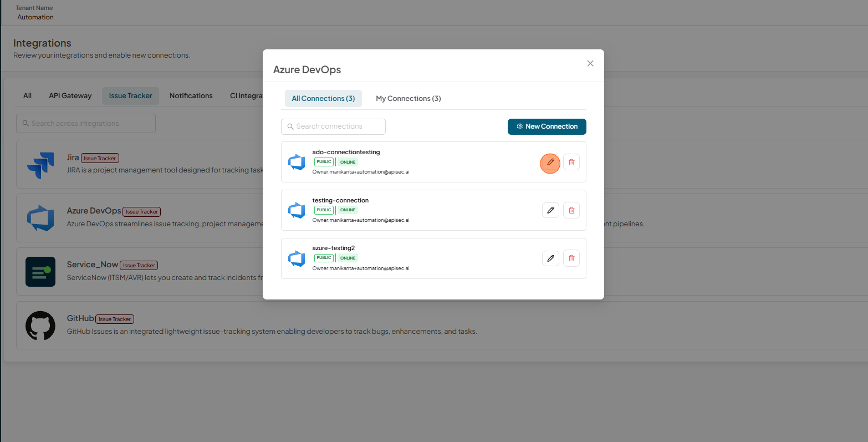Click the Jira logo in integrations list
868x442 pixels.
tap(40, 165)
